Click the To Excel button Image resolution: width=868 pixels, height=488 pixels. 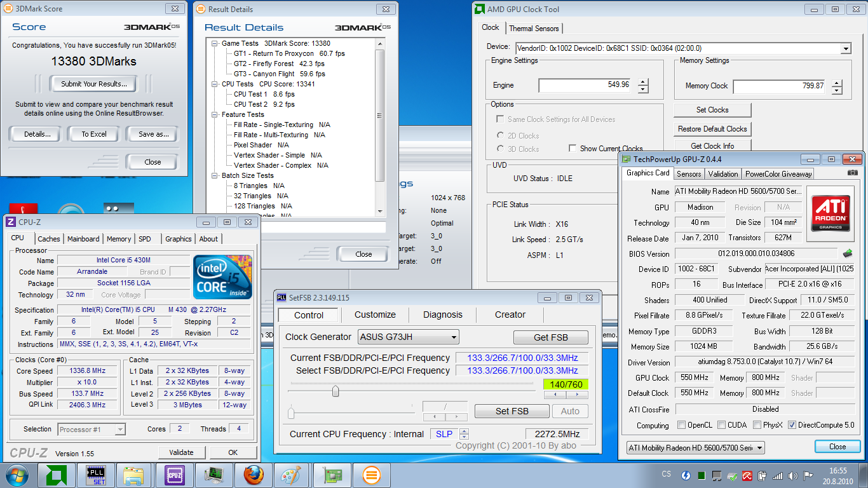coord(94,134)
